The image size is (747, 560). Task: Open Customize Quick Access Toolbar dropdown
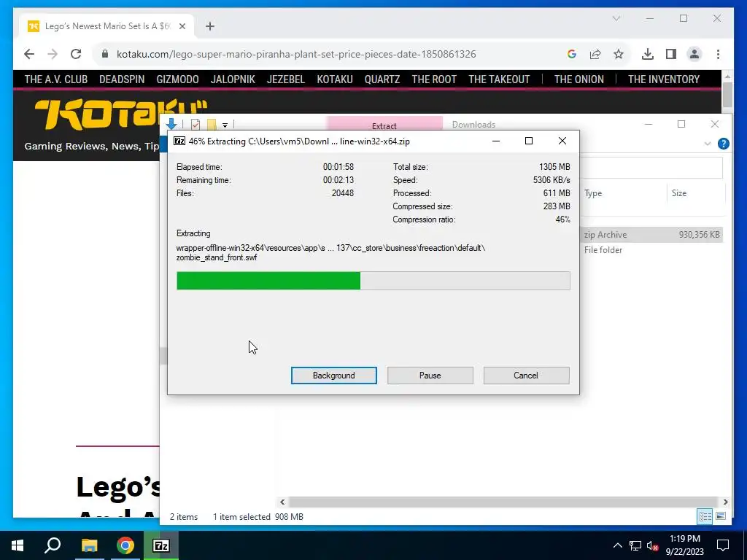[x=225, y=125]
